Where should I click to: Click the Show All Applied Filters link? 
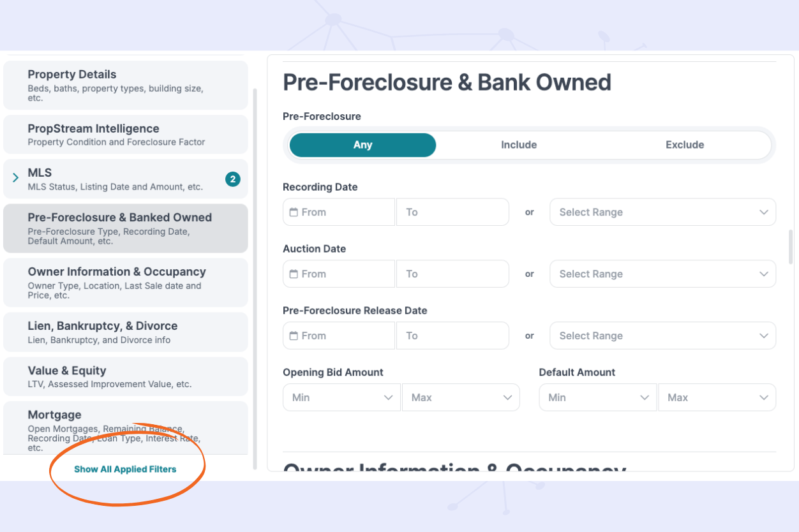coord(126,469)
